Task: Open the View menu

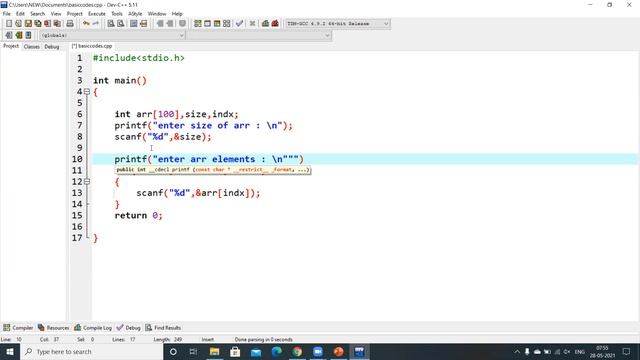Action: point(56,13)
